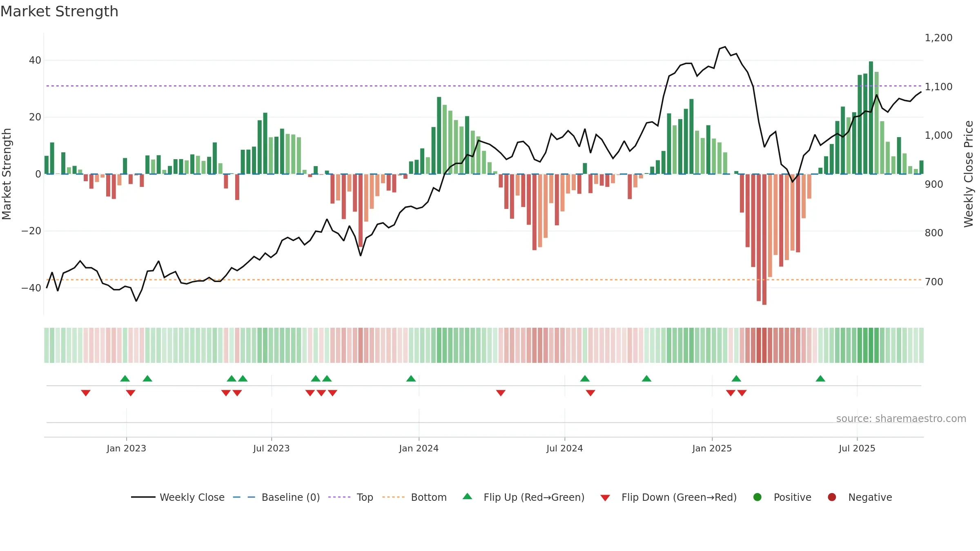Toggle the Positive legend entry

coord(782,497)
